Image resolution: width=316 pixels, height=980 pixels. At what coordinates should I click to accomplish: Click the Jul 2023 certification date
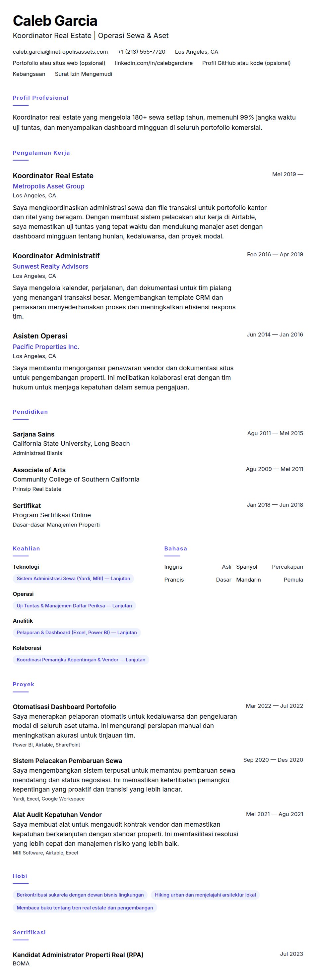(x=292, y=954)
